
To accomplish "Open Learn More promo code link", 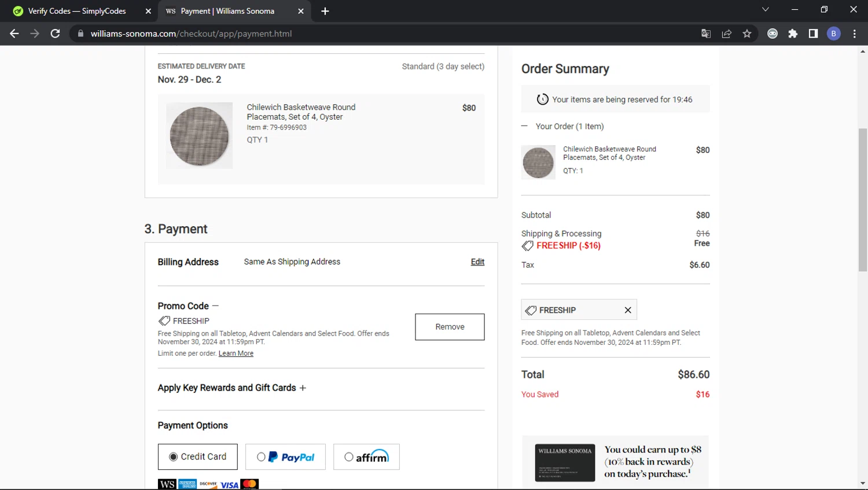I will tap(236, 353).
